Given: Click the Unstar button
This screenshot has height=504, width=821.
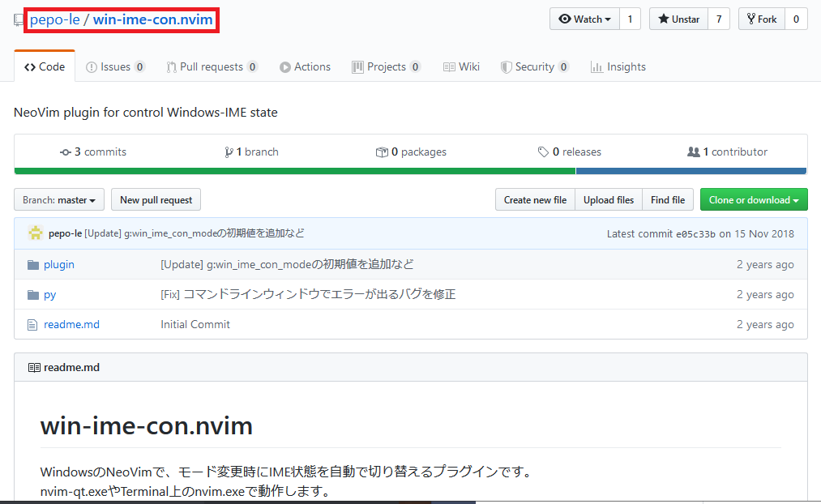Looking at the screenshot, I should 678,19.
